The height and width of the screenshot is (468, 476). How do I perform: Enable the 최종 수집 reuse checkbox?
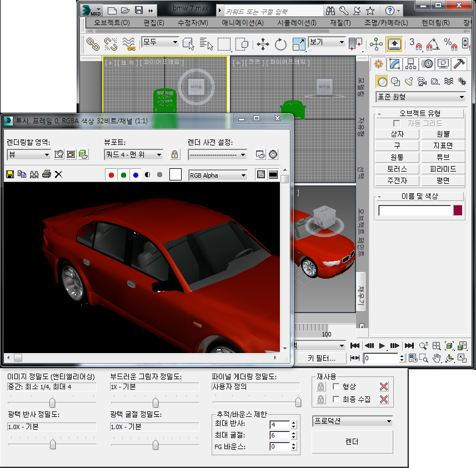click(335, 399)
